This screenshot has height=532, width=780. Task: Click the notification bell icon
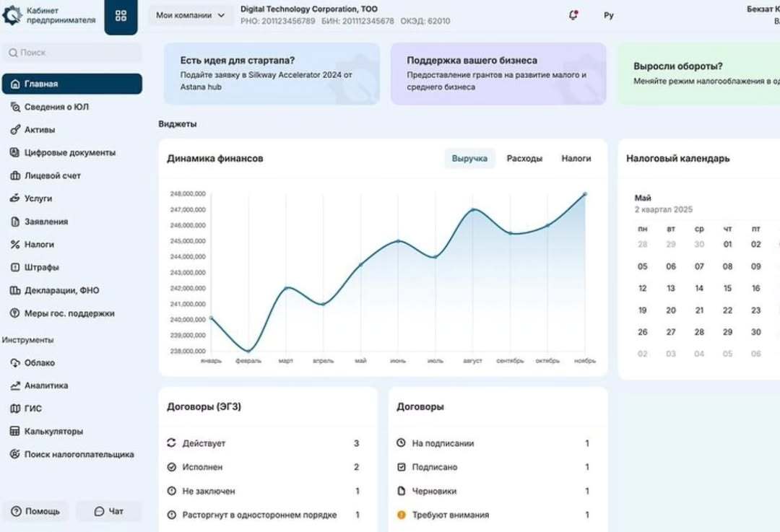click(x=573, y=15)
